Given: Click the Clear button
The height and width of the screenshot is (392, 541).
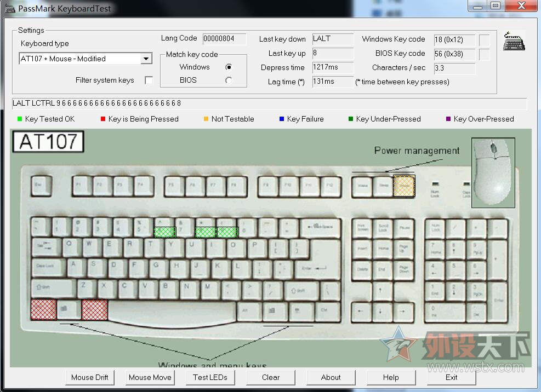Looking at the screenshot, I should pyautogui.click(x=271, y=378).
